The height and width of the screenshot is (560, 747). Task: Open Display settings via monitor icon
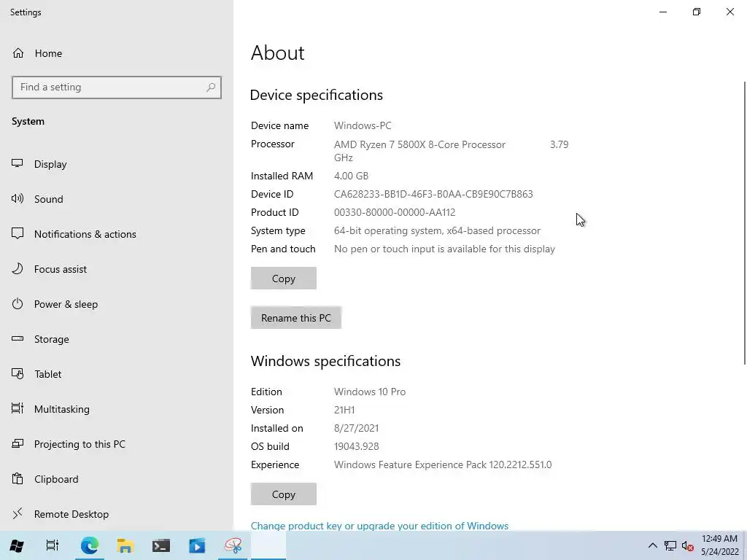(18, 164)
